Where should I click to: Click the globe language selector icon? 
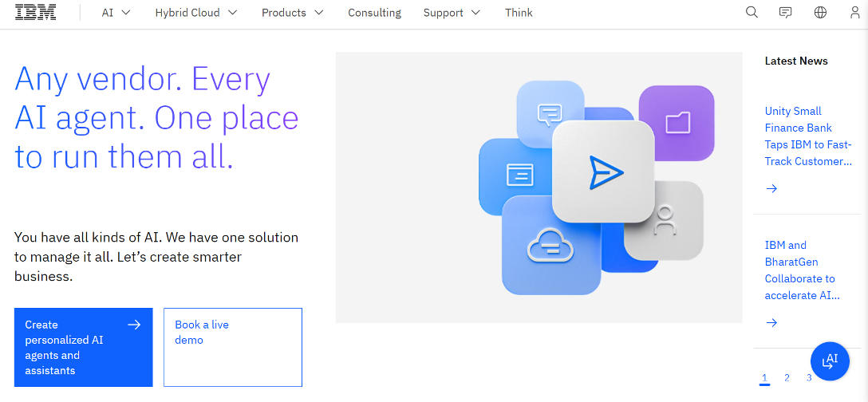point(820,13)
